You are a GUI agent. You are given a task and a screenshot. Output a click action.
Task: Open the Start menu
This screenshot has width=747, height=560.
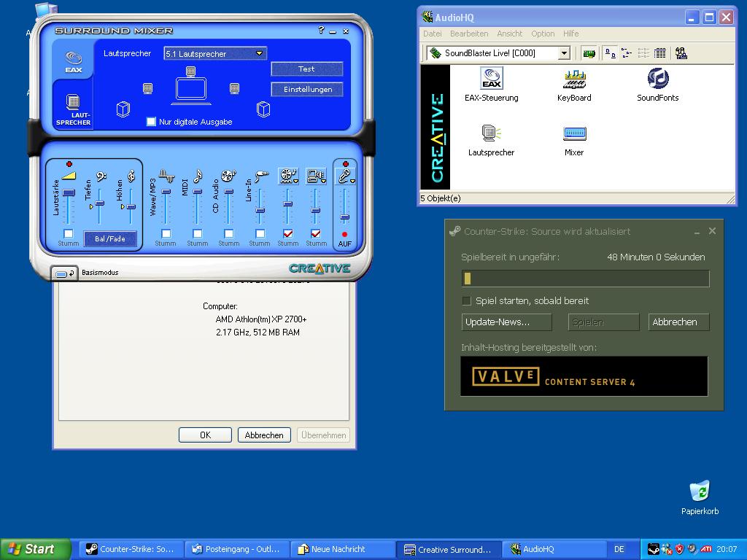pyautogui.click(x=36, y=549)
